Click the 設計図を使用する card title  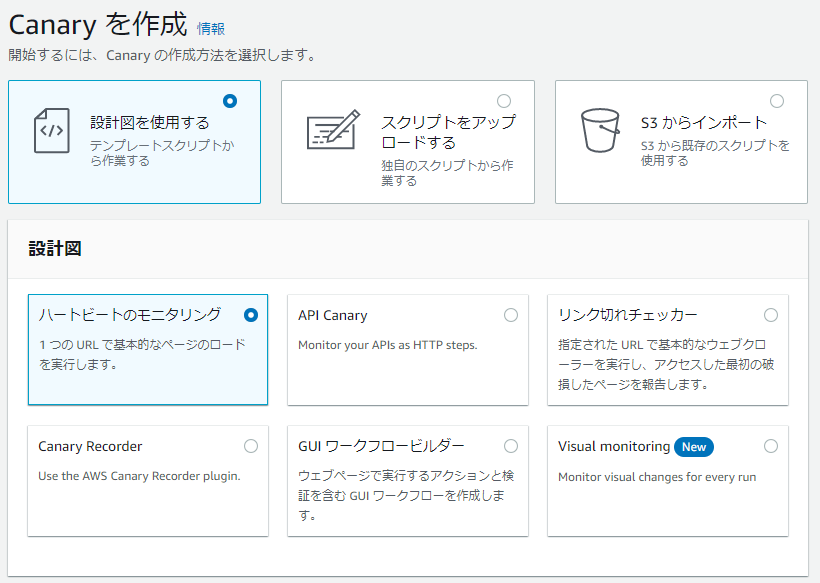pos(150,122)
